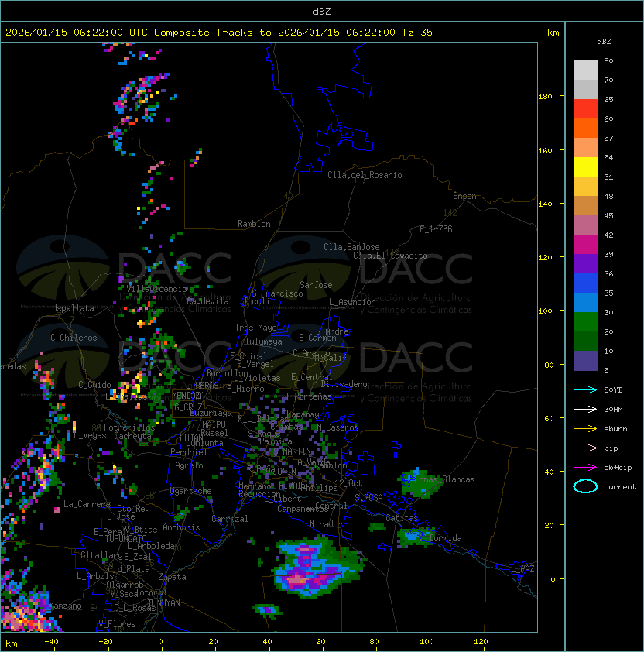Click the 'Manzano' map label
The height and width of the screenshot is (652, 644).
[65, 606]
